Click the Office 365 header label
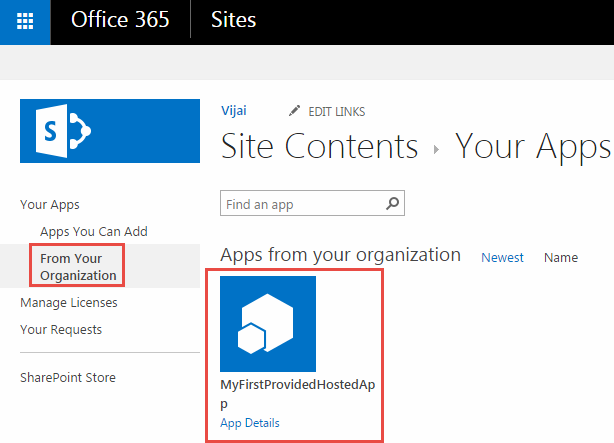 pyautogui.click(x=120, y=21)
